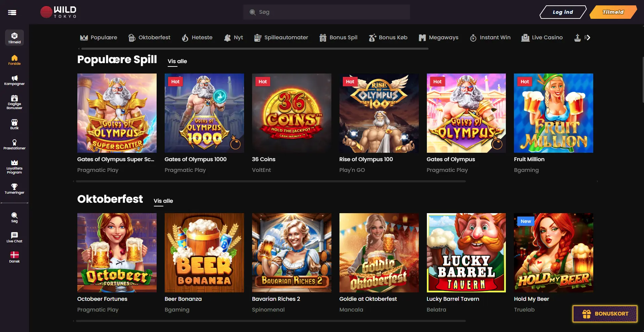
Task: Go to Butik shop icon
Action: (x=14, y=124)
